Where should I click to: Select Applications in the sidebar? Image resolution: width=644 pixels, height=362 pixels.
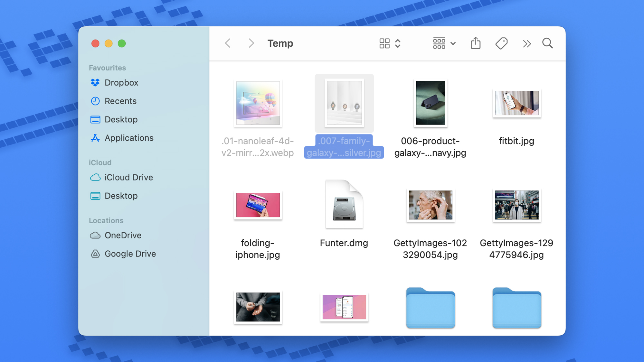click(129, 138)
